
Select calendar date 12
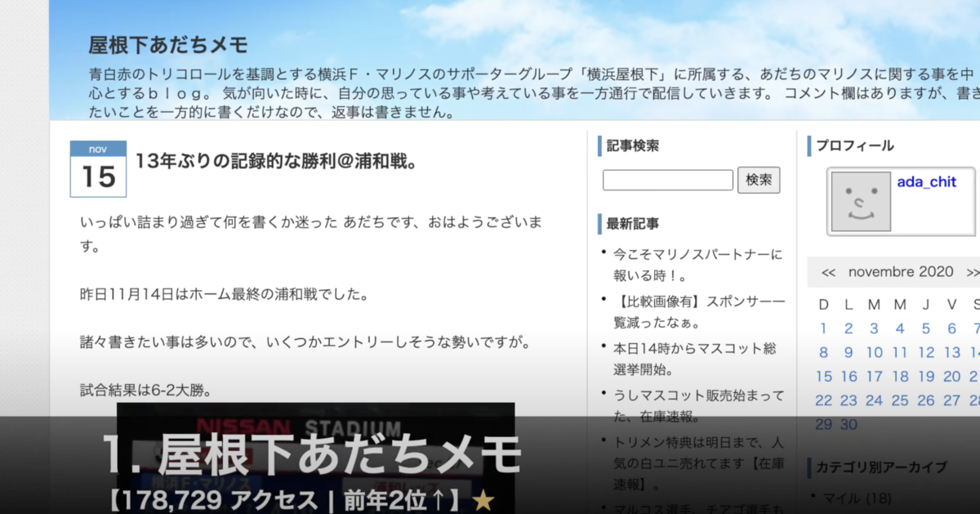tap(926, 353)
